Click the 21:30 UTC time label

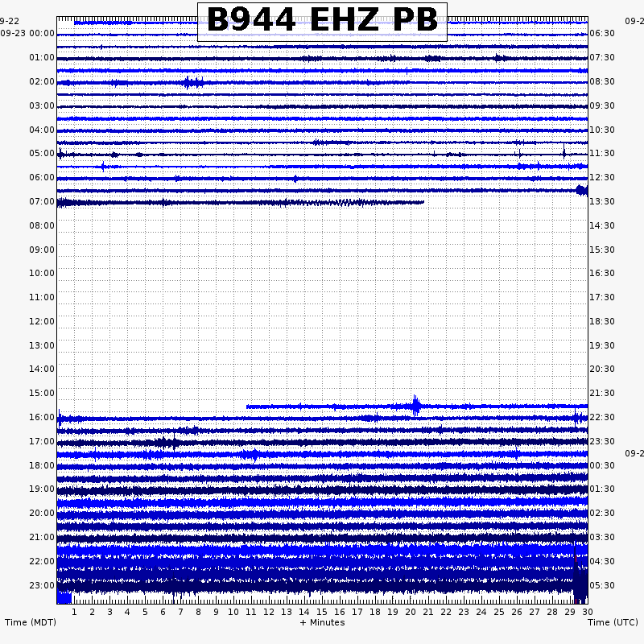point(602,393)
